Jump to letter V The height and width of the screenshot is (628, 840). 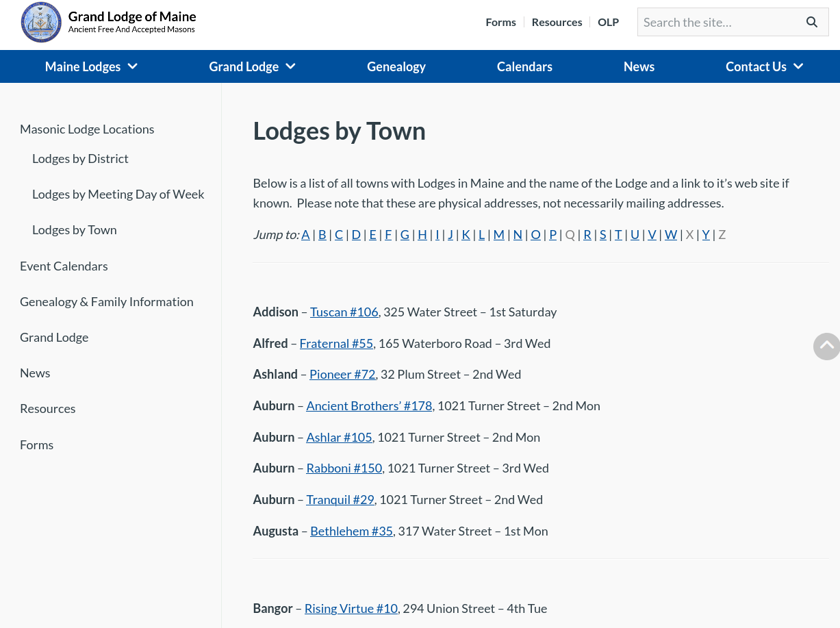[652, 234]
